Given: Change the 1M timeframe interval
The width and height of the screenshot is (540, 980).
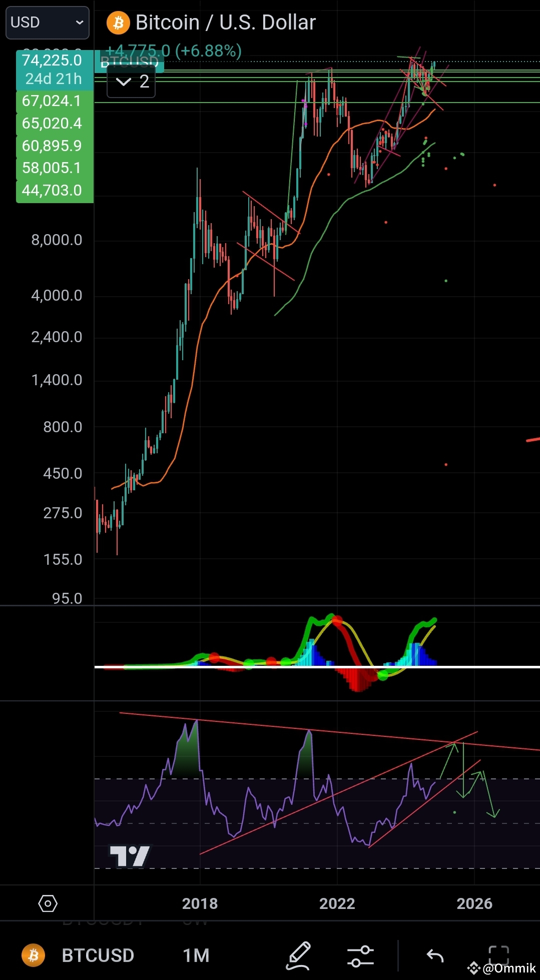Looking at the screenshot, I should point(196,955).
